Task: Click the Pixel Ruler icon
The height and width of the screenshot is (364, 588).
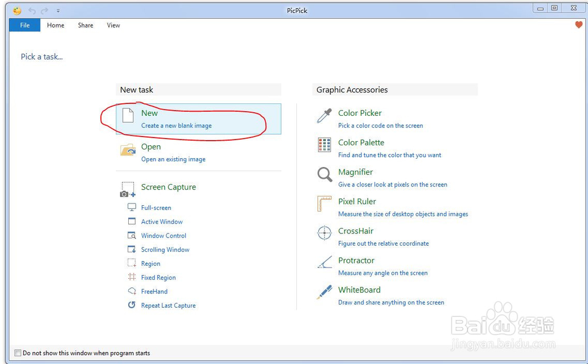Action: [325, 203]
